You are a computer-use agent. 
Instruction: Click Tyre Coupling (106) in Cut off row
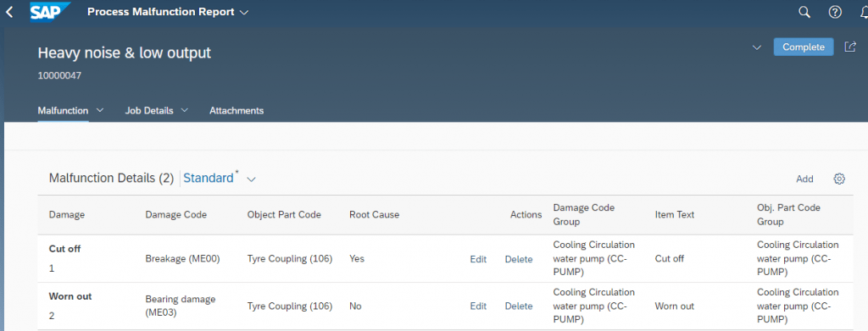tap(290, 258)
